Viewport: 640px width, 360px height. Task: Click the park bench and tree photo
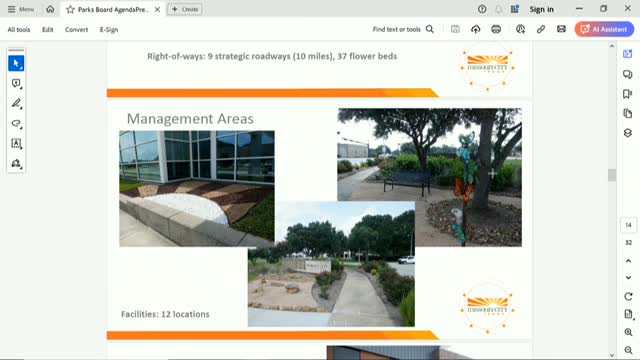[429, 177]
